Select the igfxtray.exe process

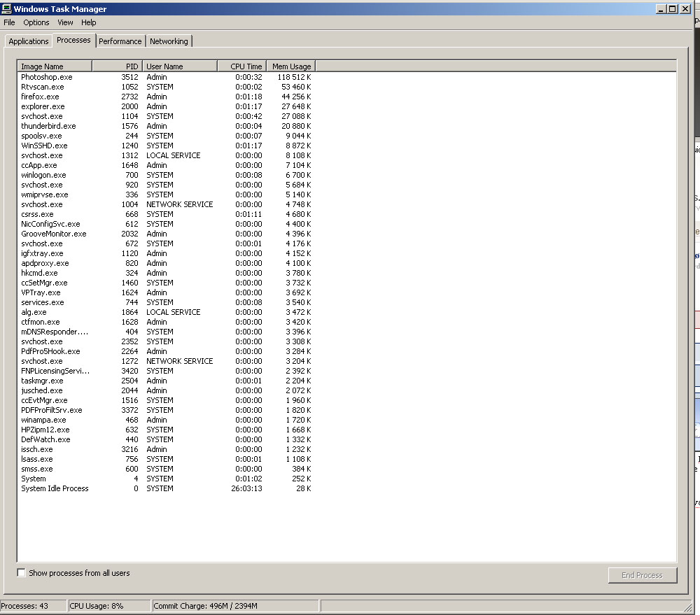pyautogui.click(x=166, y=253)
